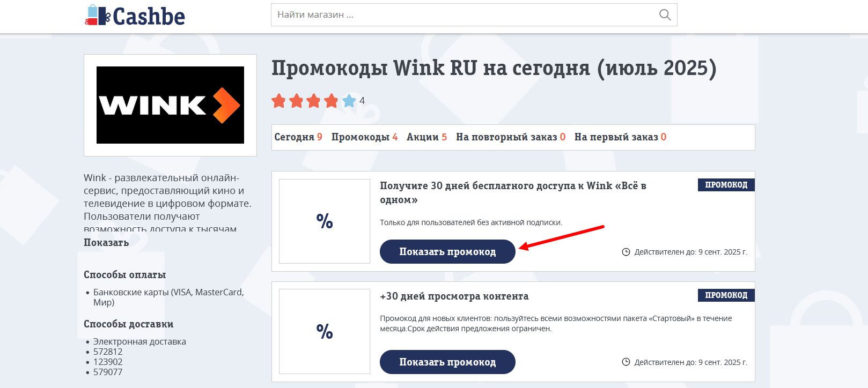This screenshot has height=388, width=868.
Task: Click 'Способы оплаты' heading
Action: tap(125, 275)
